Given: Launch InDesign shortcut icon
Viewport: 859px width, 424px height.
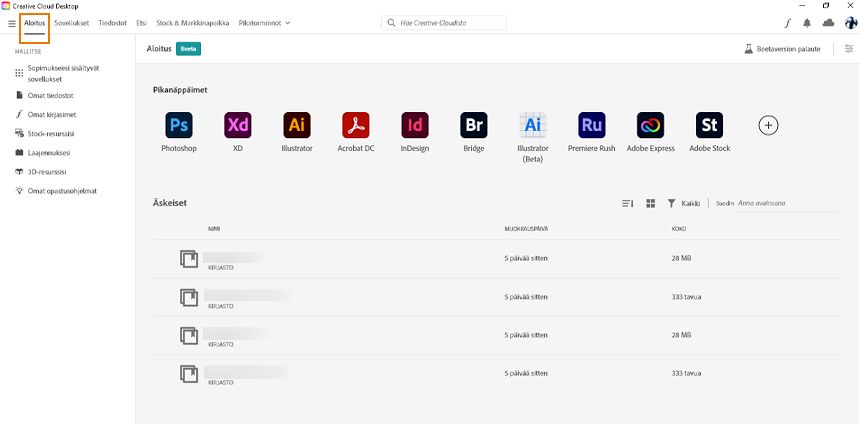Looking at the screenshot, I should (x=415, y=125).
